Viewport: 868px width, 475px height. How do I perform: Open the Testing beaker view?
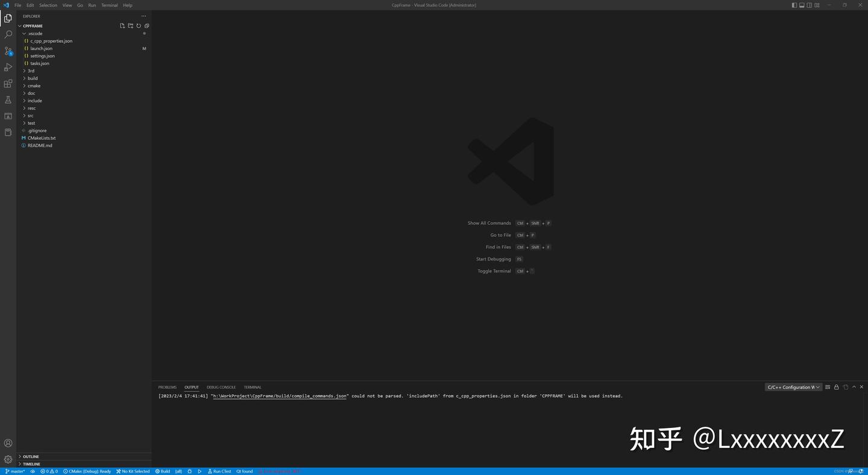(8, 99)
